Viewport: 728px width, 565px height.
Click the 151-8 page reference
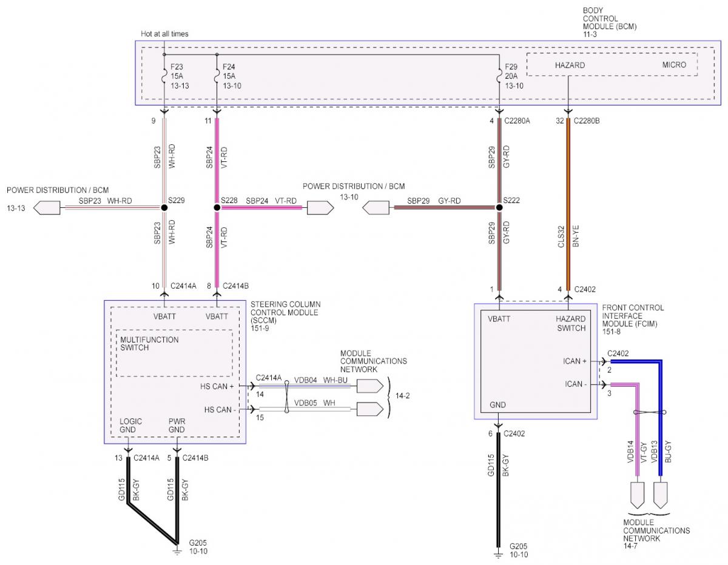(613, 333)
